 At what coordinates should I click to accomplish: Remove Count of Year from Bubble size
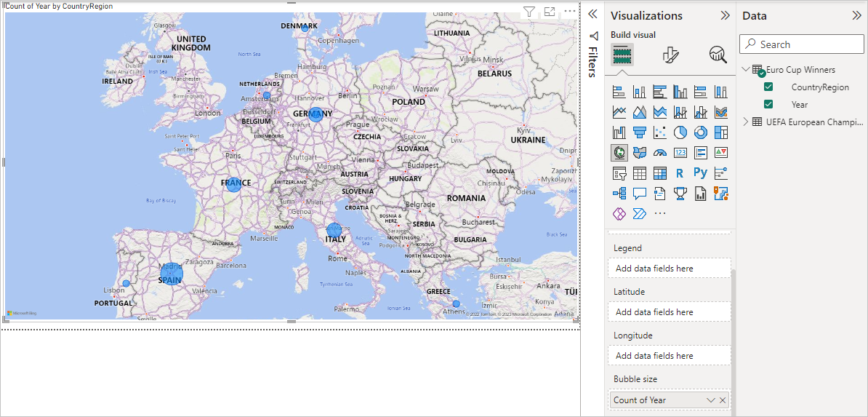[x=723, y=400]
